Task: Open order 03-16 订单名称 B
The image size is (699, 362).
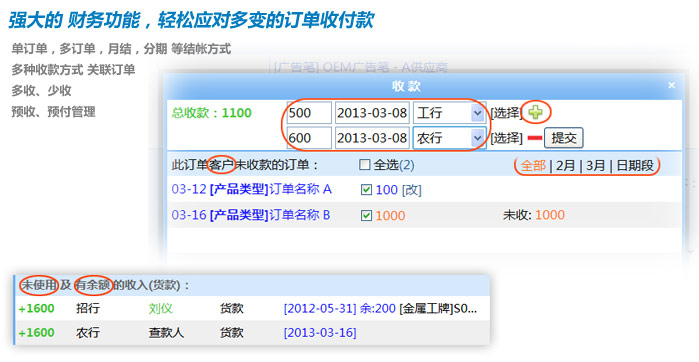Action: [x=251, y=215]
